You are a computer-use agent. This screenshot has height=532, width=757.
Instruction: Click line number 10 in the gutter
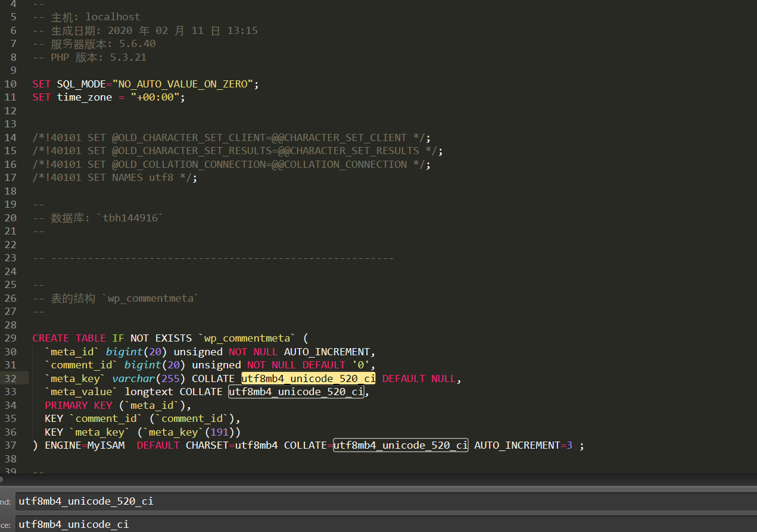(x=10, y=84)
